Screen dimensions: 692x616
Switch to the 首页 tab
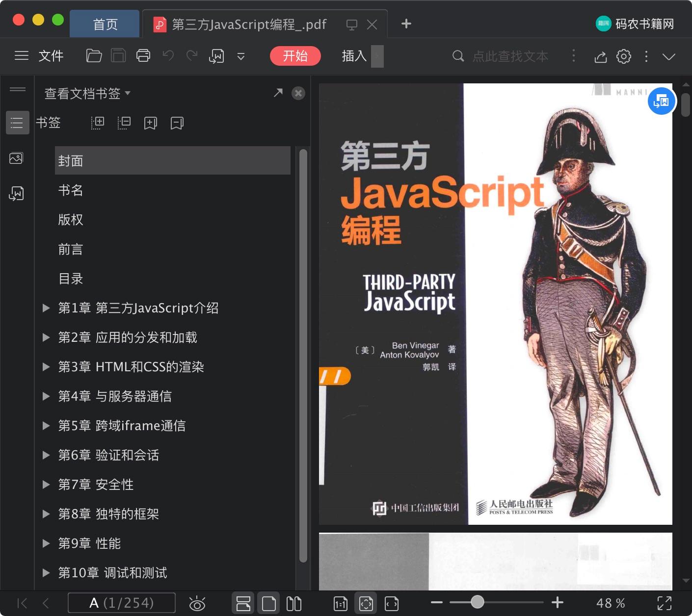point(105,24)
